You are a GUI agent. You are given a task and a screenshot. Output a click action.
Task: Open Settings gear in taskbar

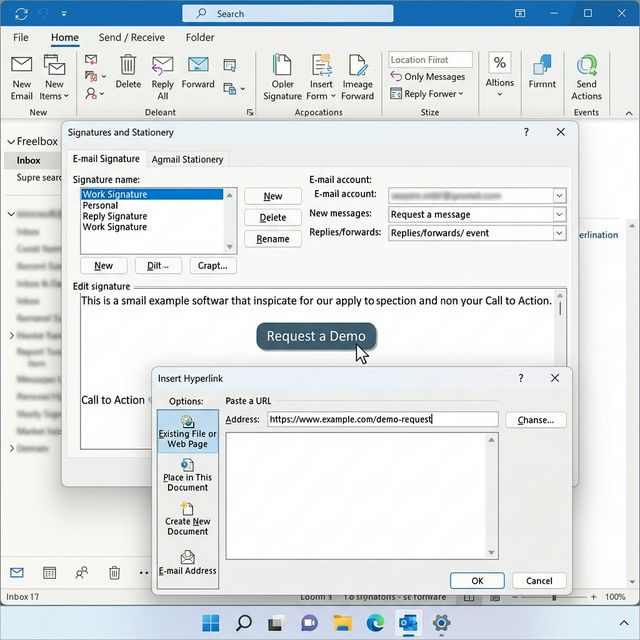coord(441,623)
